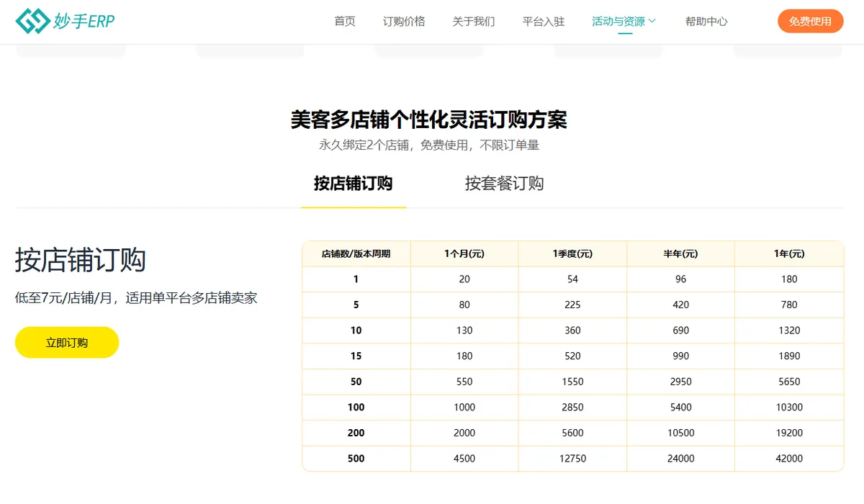Viewport: 864px width, 504px height.
Task: Open the 帮助中心 nav item
Action: click(706, 22)
